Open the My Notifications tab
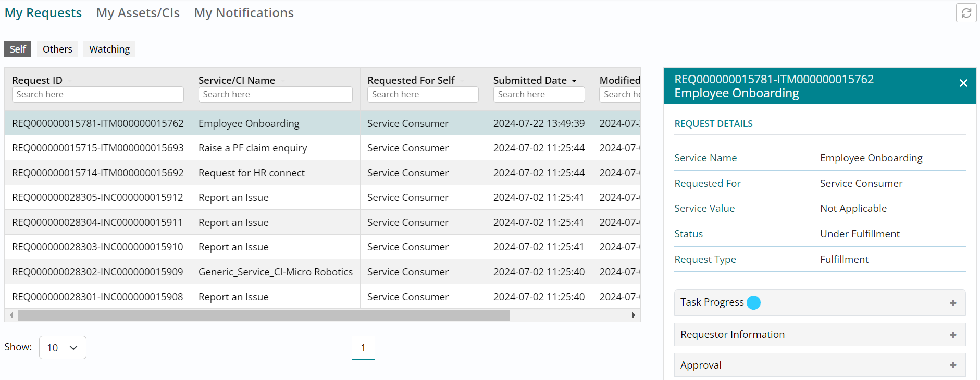Image resolution: width=980 pixels, height=380 pixels. click(x=244, y=13)
